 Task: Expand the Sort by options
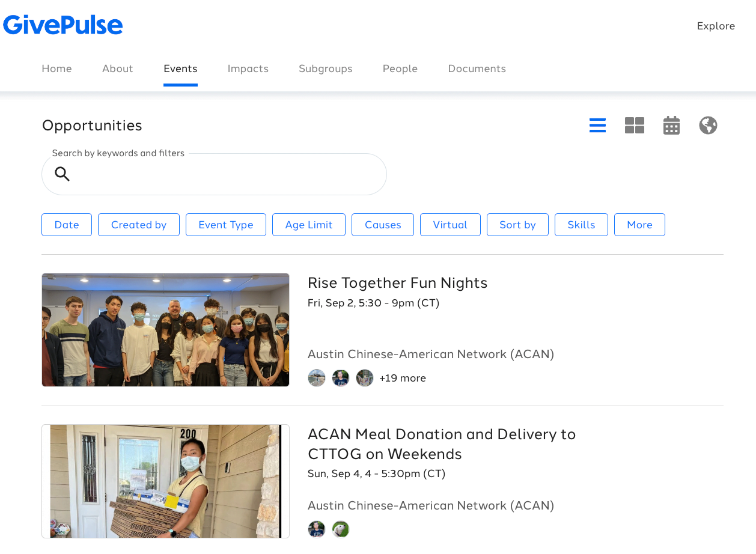click(517, 224)
